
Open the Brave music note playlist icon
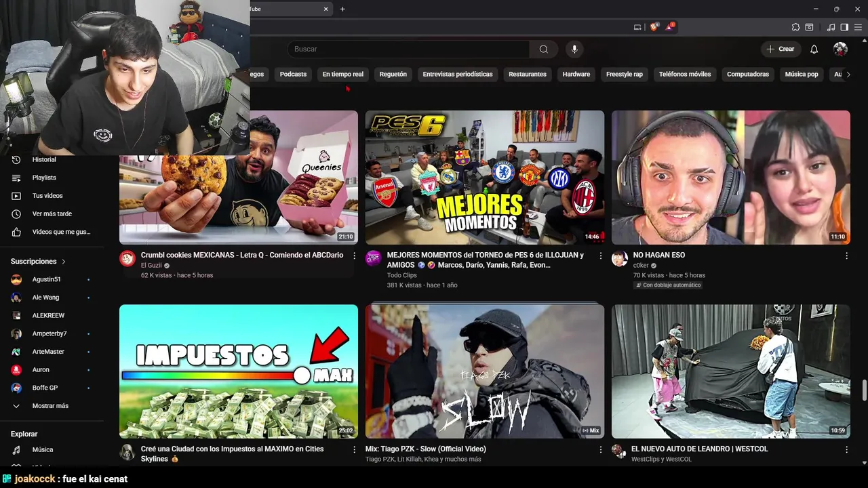click(831, 27)
